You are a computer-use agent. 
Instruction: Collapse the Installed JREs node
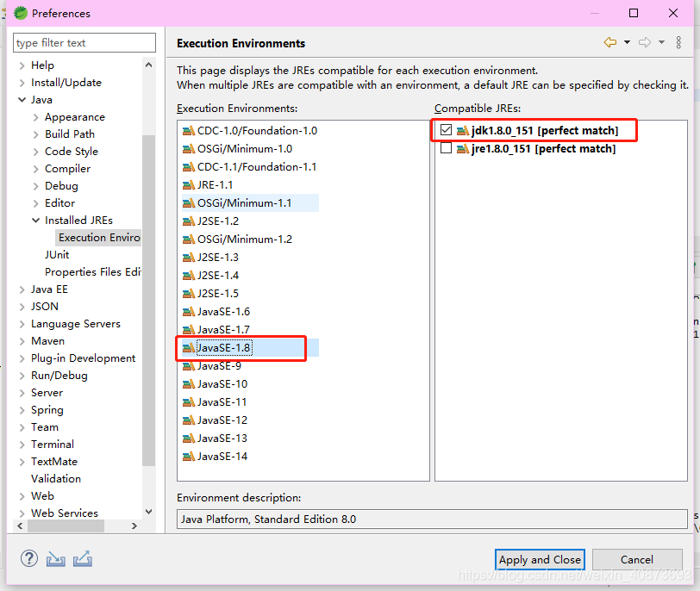click(35, 220)
